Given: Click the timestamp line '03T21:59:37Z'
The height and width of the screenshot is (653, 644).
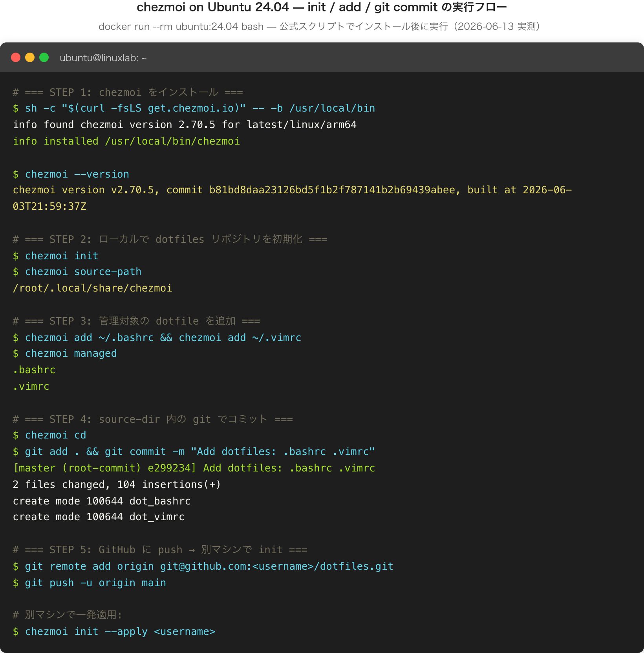Looking at the screenshot, I should pyautogui.click(x=49, y=207).
